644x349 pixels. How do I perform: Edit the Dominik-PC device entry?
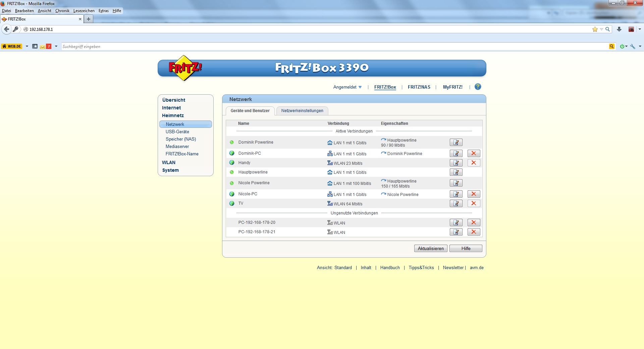tap(456, 153)
